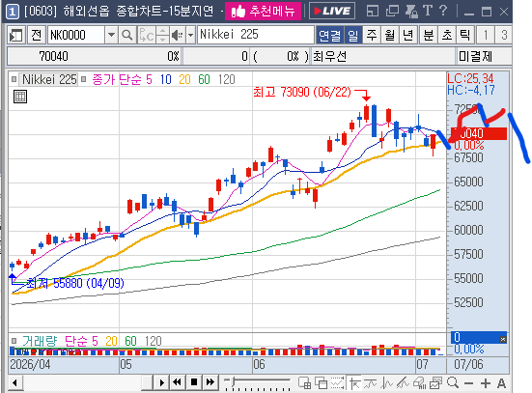This screenshot has height=393, width=532.
Task: Toggle the 연결 (continuous) chart button
Action: tap(329, 35)
